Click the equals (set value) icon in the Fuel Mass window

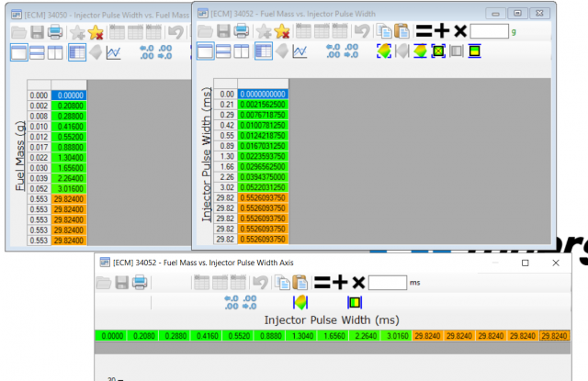(x=424, y=31)
